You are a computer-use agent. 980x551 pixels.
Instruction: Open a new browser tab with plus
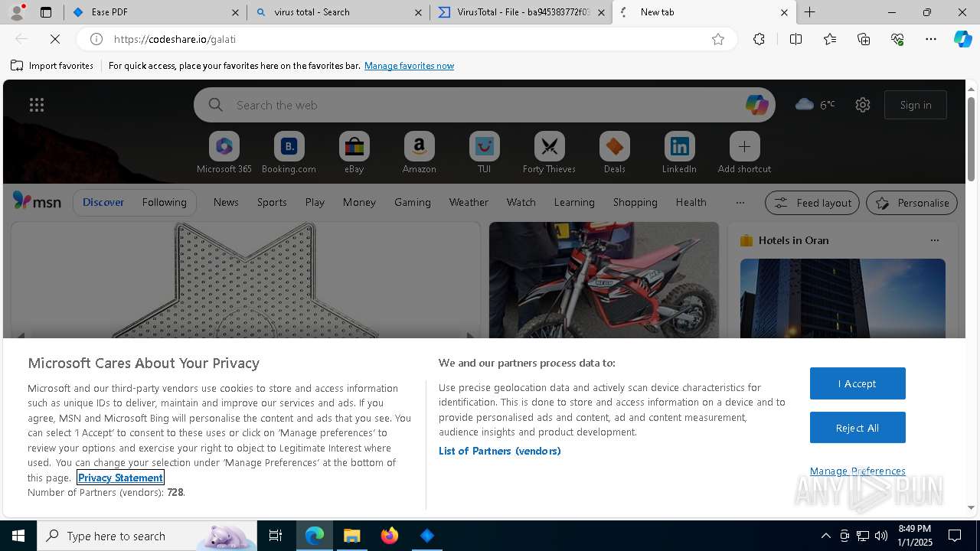[x=809, y=12]
